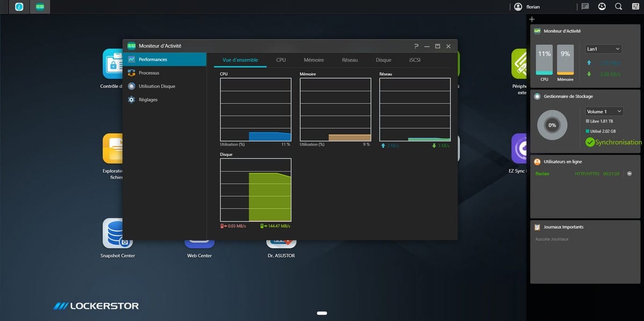The image size is (644, 321).
Task: Click the Disque throughput graph
Action: (x=255, y=190)
